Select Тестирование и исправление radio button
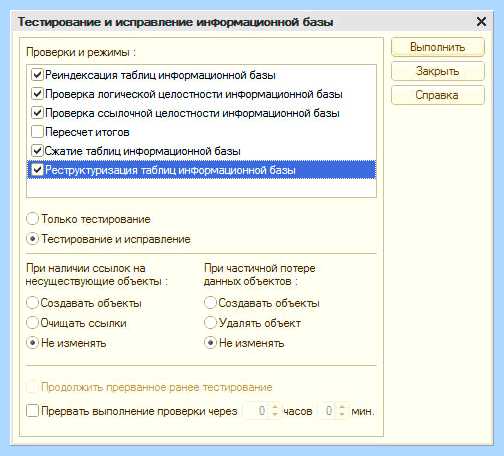The image size is (504, 456). [32, 239]
